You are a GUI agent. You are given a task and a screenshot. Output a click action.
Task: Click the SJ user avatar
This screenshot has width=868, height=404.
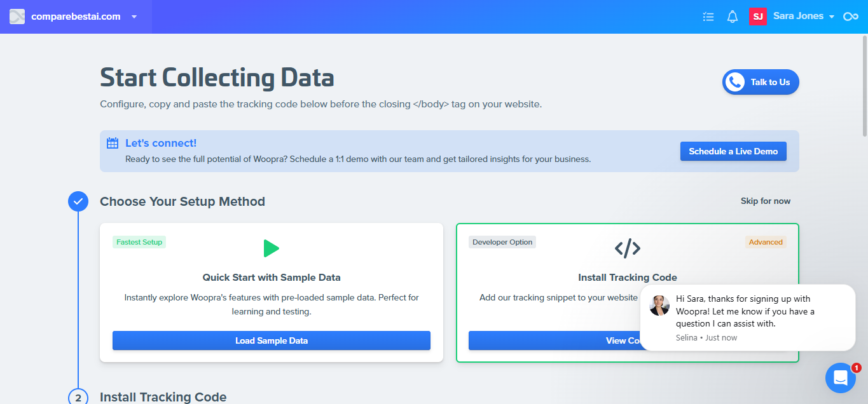[x=758, y=17]
